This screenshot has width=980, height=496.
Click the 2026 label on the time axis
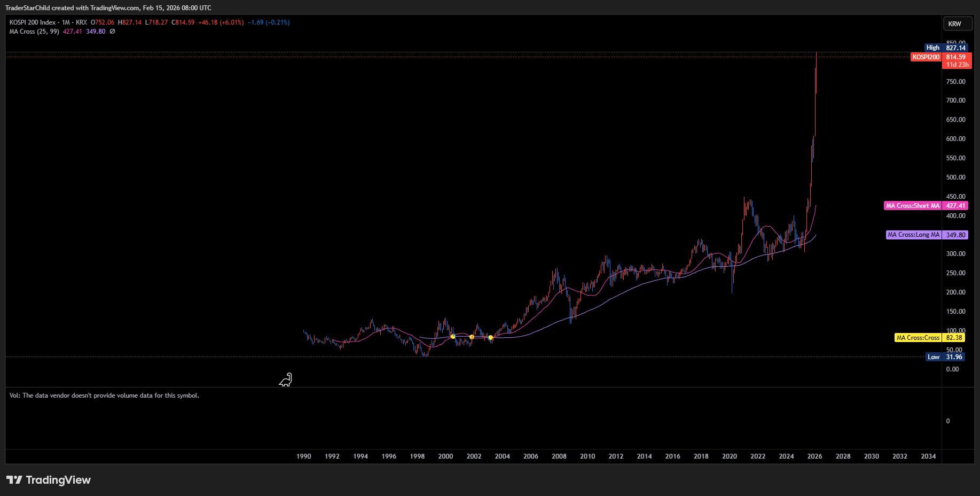click(814, 456)
